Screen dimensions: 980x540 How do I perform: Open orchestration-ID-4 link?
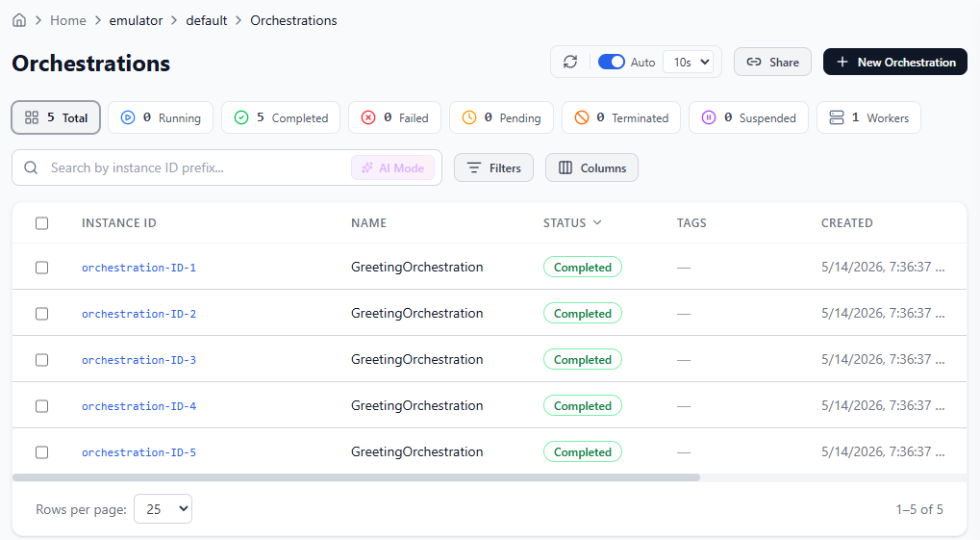[138, 407]
